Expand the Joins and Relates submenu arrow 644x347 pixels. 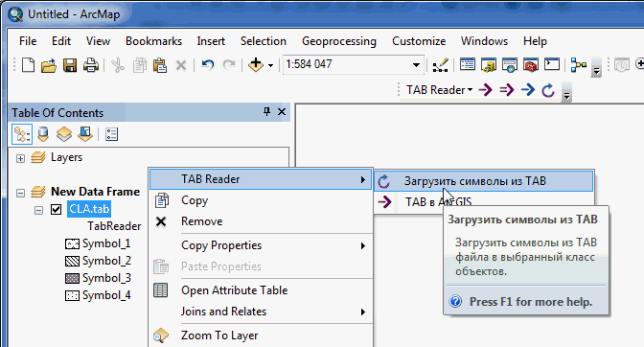[362, 312]
